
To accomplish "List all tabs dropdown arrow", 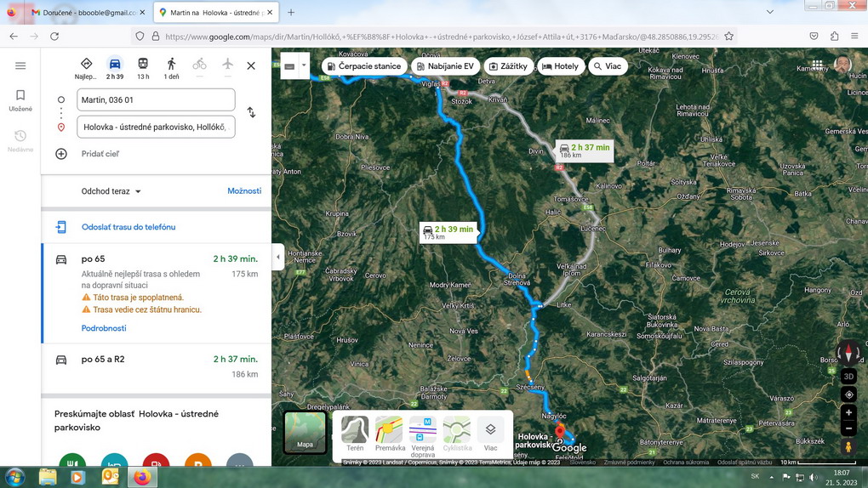I will (769, 12).
